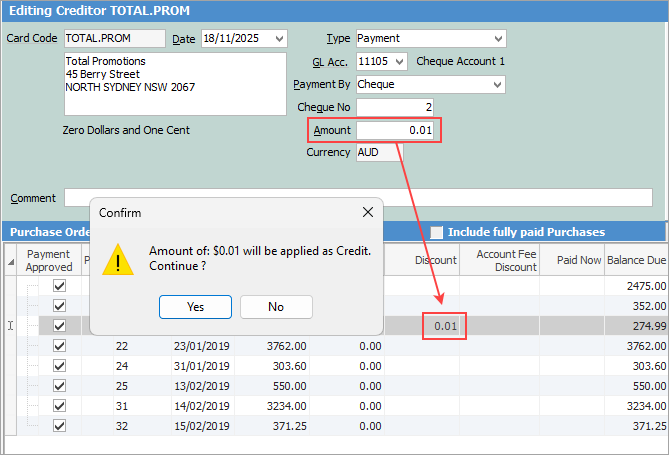The width and height of the screenshot is (669, 455).
Task: Toggle Payment Approved for purchase 22
Action: pos(59,346)
